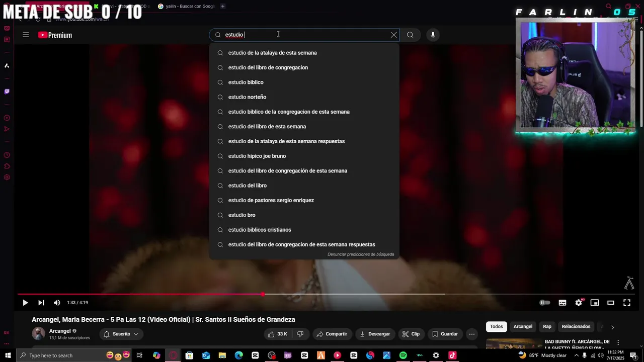The width and height of the screenshot is (644, 362).
Task: Click the Windows taskbar search box
Action: tap(74, 355)
